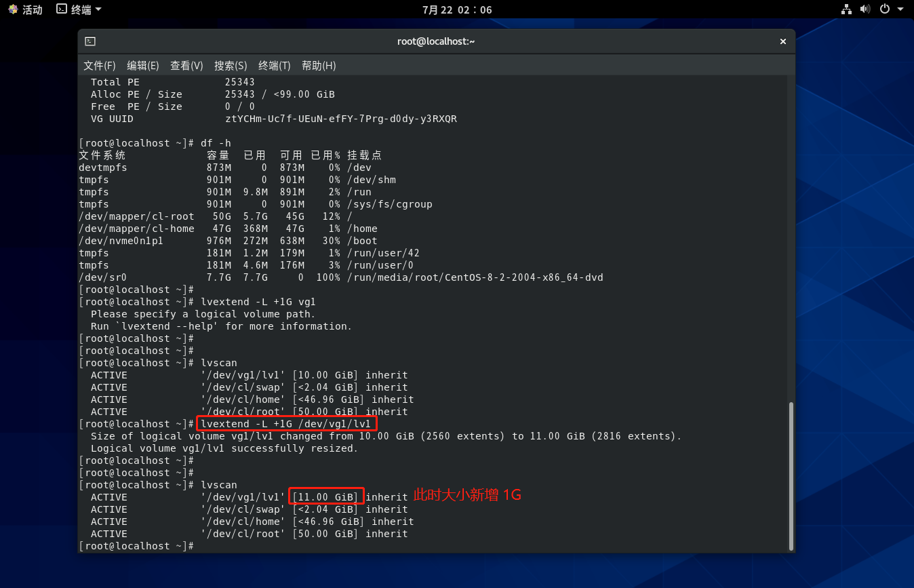Click the wired network status icon
The image size is (914, 588).
click(846, 9)
